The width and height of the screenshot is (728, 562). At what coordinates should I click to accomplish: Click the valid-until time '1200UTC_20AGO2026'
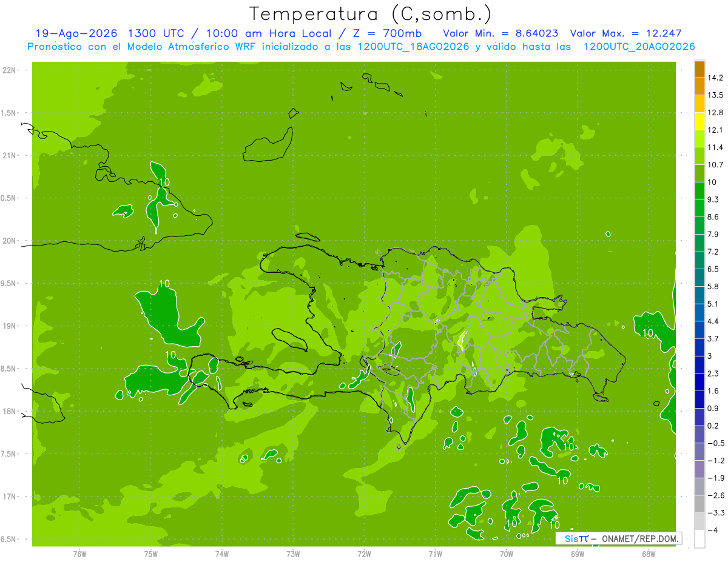[639, 47]
